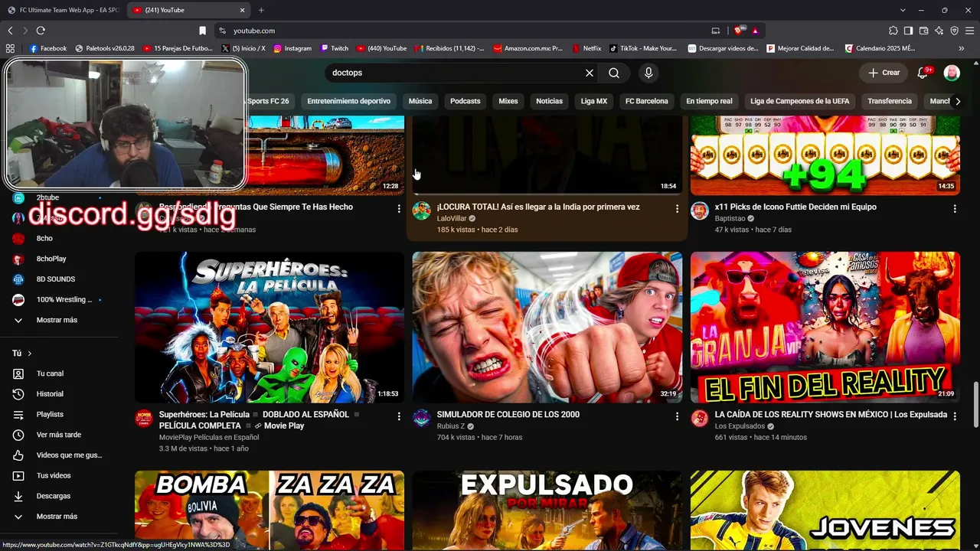Open the Brave VPN shield icon
980x551 pixels.
[x=954, y=31]
